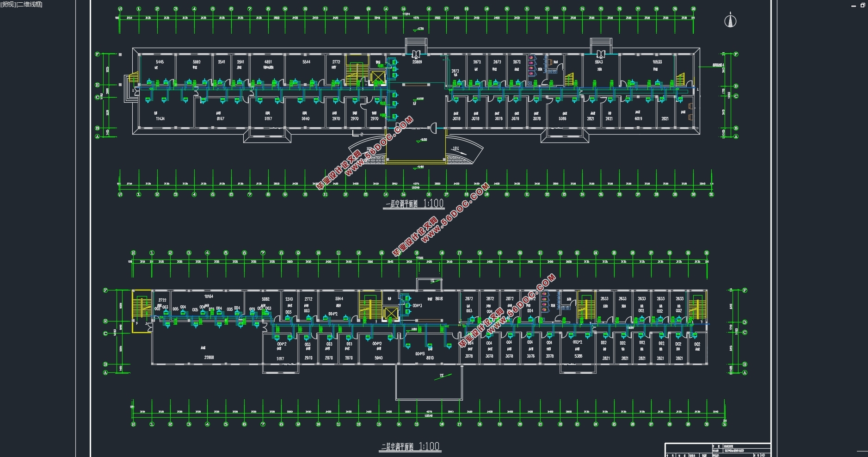Select the first-floor elevator shaft symbol
The height and width of the screenshot is (457, 868).
click(x=378, y=77)
